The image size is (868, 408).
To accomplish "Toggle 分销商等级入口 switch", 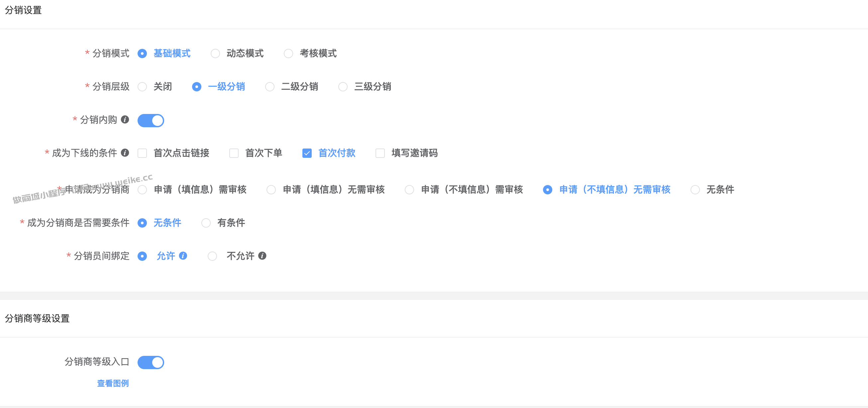I will pos(151,362).
